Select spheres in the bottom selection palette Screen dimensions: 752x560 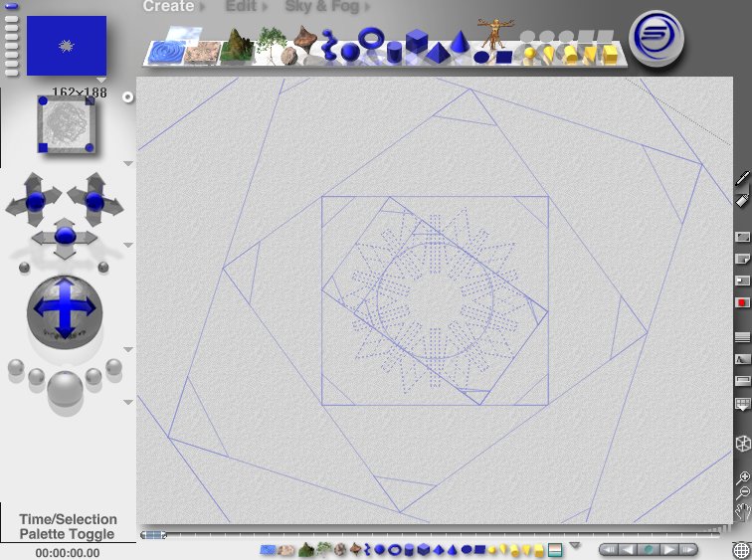[379, 549]
